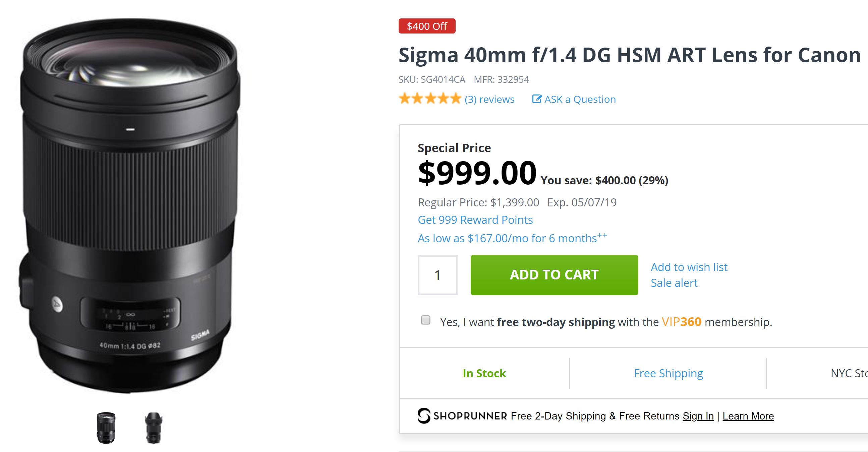Viewport: 868px width, 452px height.
Task: Click the ShopRunner logo icon
Action: 424,415
